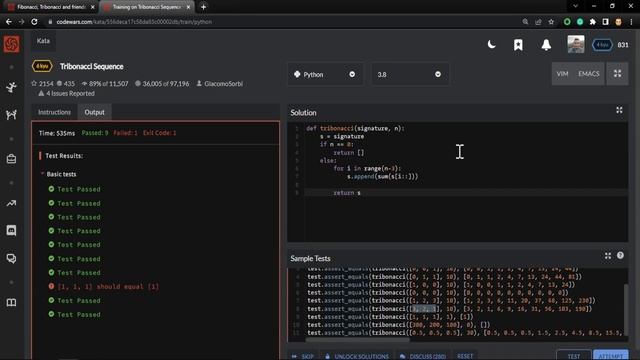This screenshot has height=360, width=640.
Task: Open the discussions speech bubbles icon
Action: click(x=11, y=258)
